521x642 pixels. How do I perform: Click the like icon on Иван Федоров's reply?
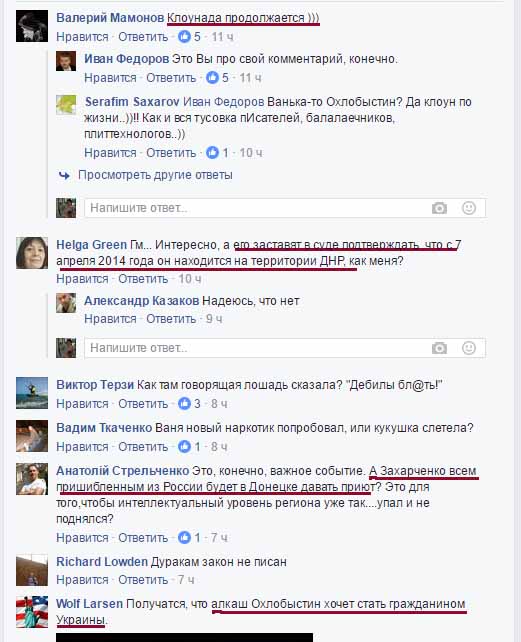(212, 78)
